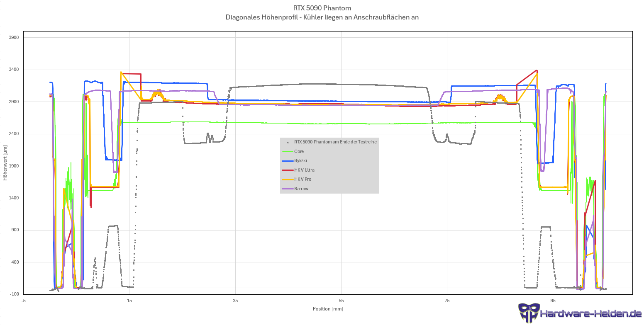Click the yellow HK V Pro legend marker
The height and width of the screenshot is (325, 644).
pyautogui.click(x=287, y=179)
